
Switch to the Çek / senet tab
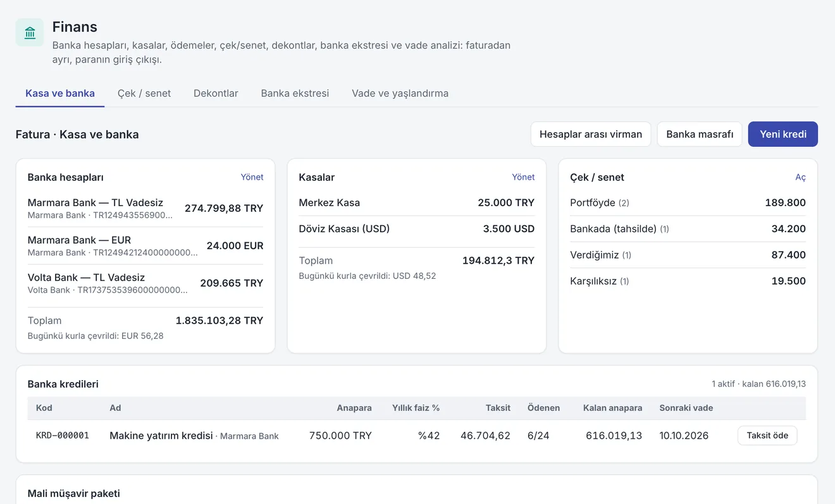click(144, 93)
